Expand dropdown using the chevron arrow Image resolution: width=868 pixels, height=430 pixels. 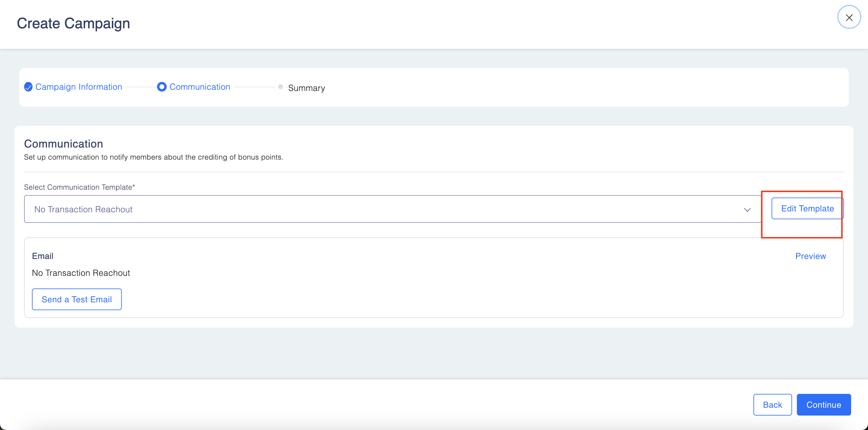(x=747, y=210)
